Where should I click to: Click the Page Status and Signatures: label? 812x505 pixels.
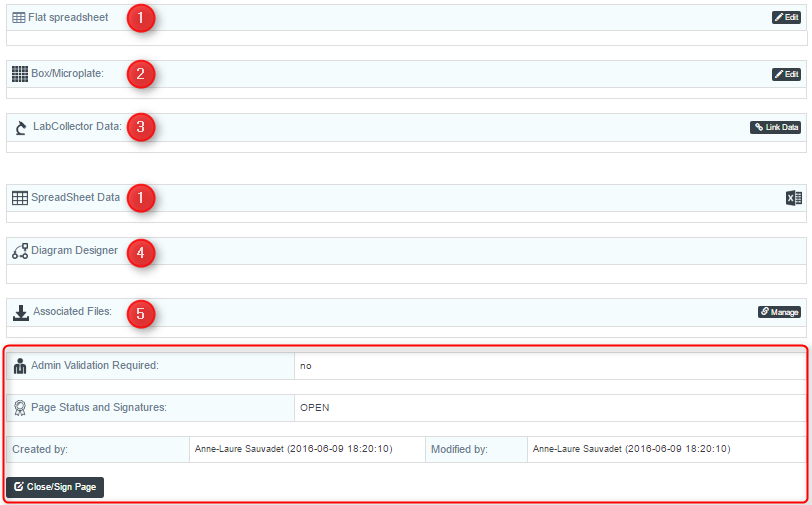99,408
